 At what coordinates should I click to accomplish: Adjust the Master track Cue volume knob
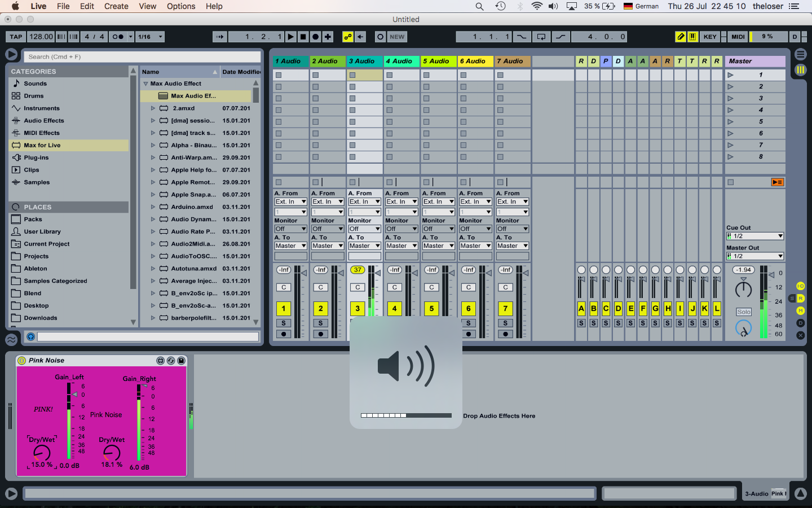point(743,328)
